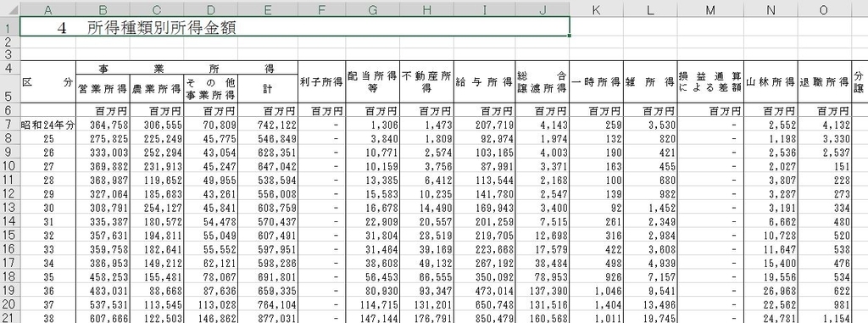Select column O header
The width and height of the screenshot is (868, 323).
coord(824,9)
